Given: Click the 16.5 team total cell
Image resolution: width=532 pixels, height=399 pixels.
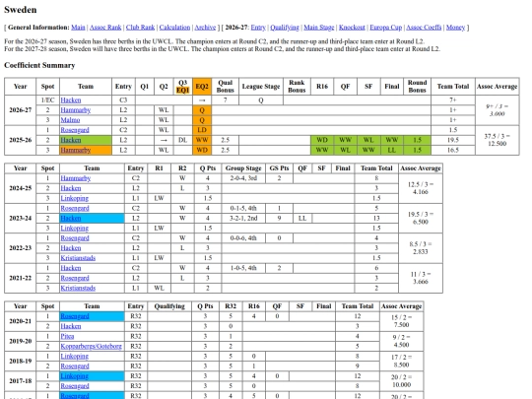Looking at the screenshot, I should click(x=453, y=150).
